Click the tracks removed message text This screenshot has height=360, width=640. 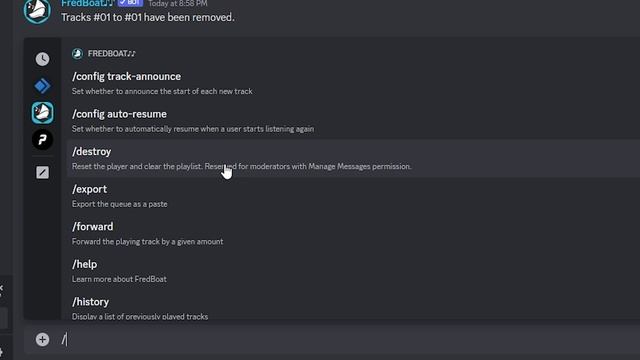pos(148,18)
